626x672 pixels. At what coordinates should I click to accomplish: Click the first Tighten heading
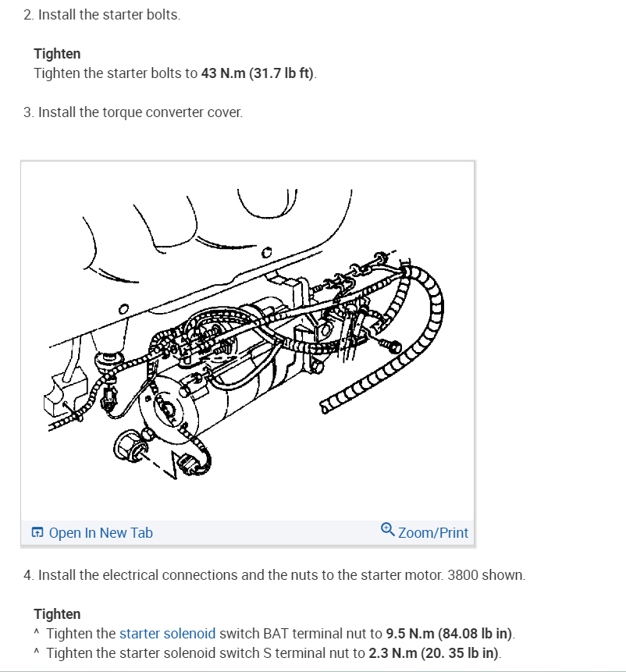tap(57, 54)
